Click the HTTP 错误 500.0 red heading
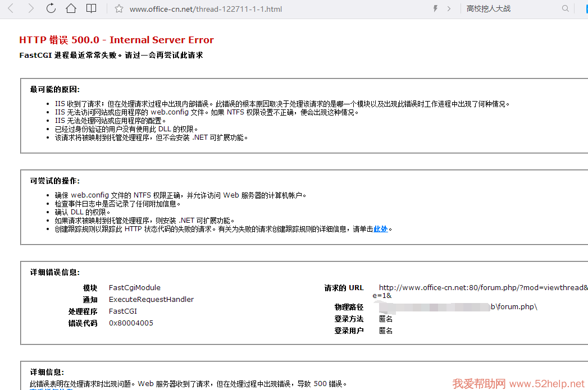 [116, 40]
